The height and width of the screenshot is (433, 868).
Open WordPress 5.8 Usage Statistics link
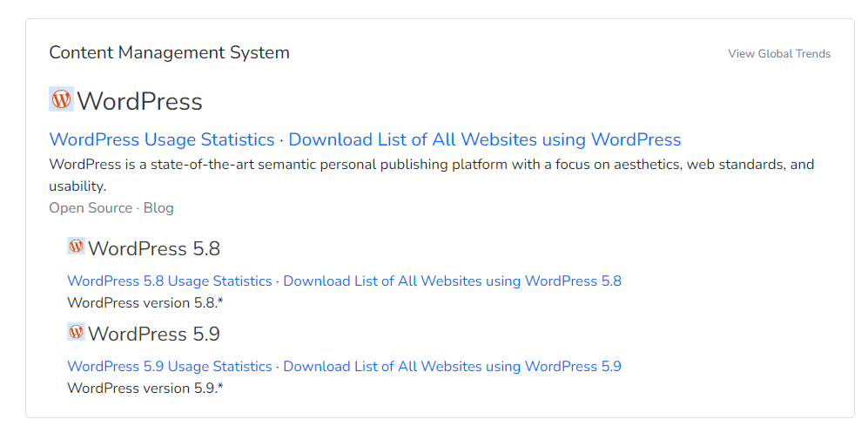(x=169, y=281)
